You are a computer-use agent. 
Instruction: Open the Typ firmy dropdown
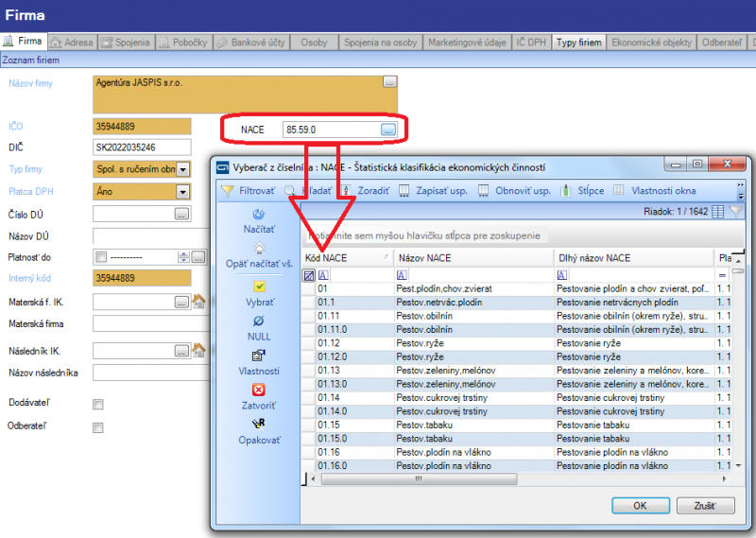point(182,169)
